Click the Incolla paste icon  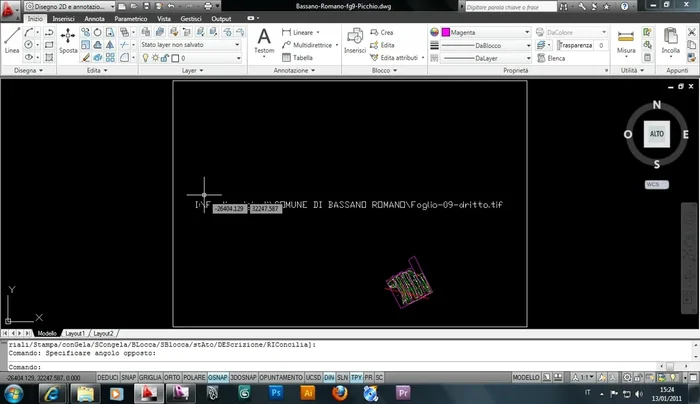point(670,40)
